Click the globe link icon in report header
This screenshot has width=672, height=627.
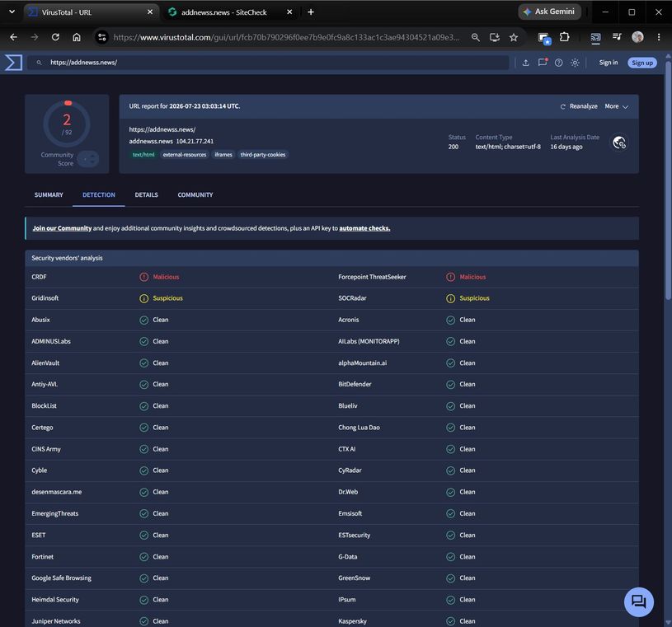click(619, 143)
